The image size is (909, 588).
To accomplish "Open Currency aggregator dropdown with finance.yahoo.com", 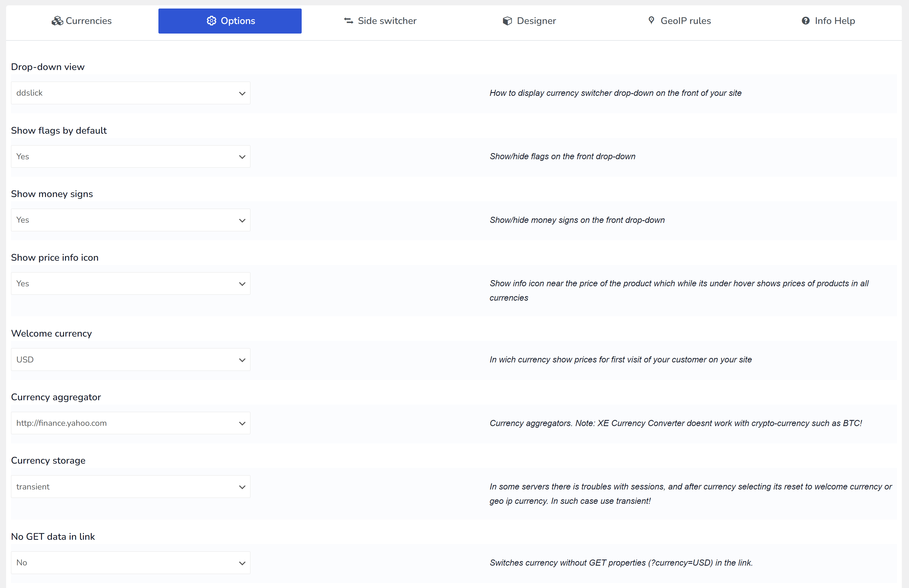I will 130,423.
